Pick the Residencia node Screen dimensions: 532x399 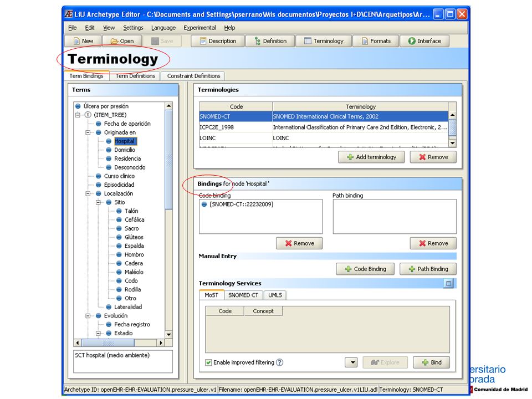click(127, 158)
